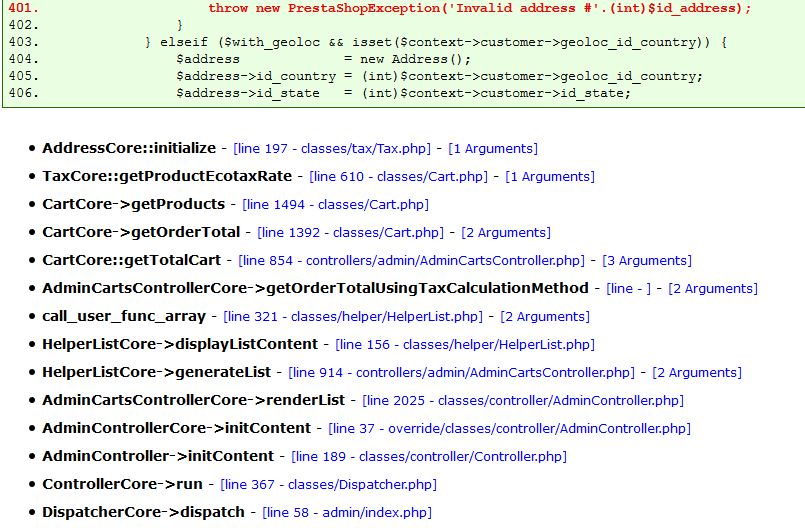Open the line 914 AdminCartsController.php link
Image resolution: width=805 pixels, height=528 pixels.
point(462,373)
